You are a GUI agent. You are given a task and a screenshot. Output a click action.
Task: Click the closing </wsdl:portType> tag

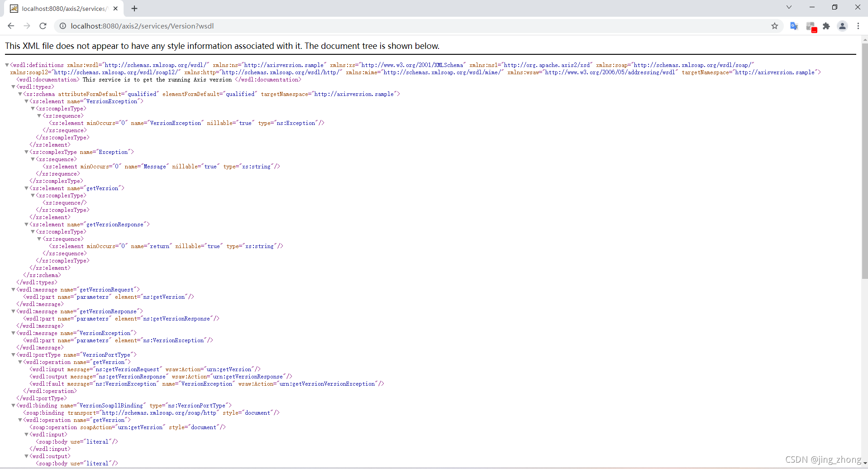[x=42, y=398]
